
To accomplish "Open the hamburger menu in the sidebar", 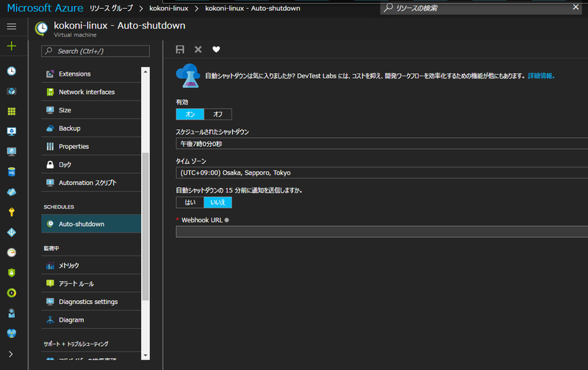I will (12, 26).
